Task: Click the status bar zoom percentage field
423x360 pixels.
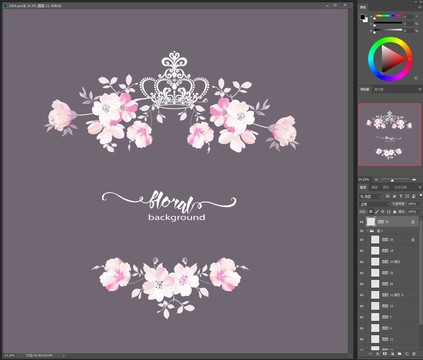Action: [x=10, y=356]
